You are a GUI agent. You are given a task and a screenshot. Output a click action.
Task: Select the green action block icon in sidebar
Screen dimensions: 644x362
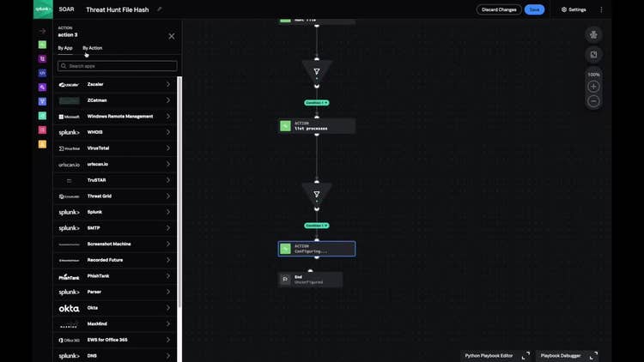tap(42, 45)
